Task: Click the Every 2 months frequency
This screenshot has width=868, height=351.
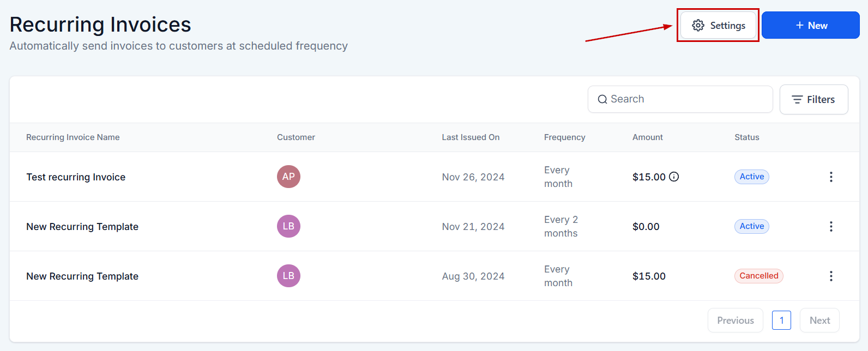Action: click(x=561, y=226)
